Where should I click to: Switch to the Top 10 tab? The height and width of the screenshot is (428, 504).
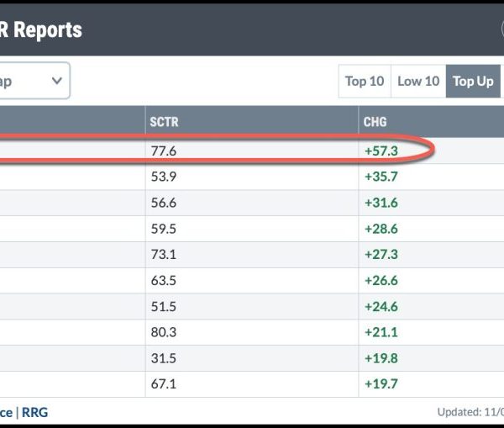(365, 81)
